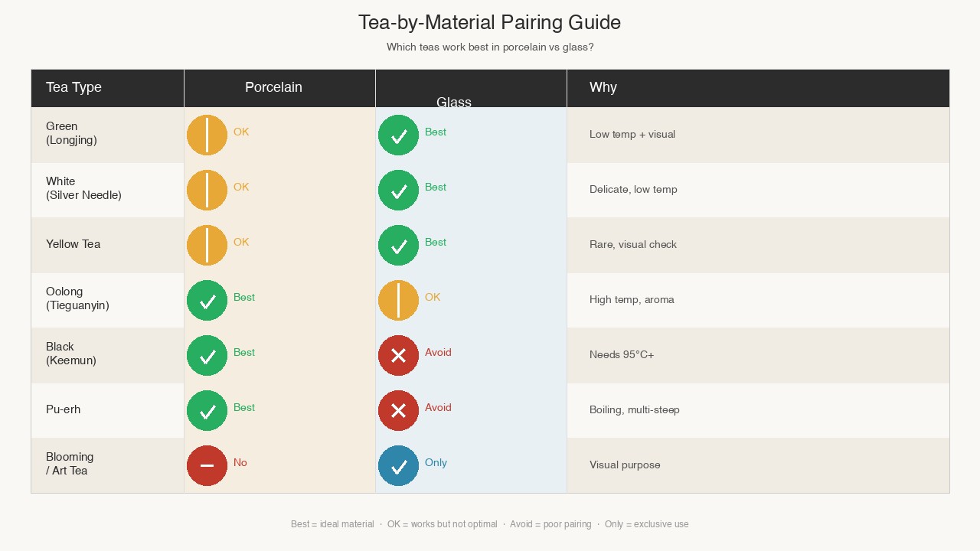Select the Oolong (Tieguanyin) row label

coord(77,298)
